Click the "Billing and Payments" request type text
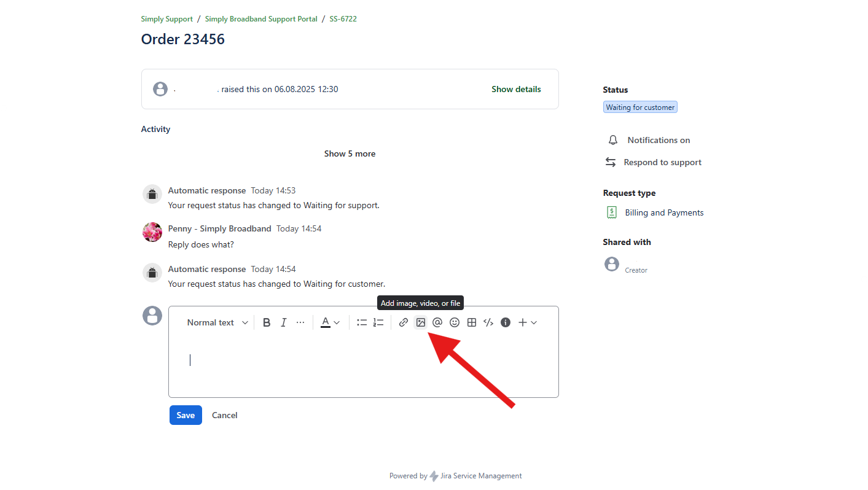868x490 pixels. tap(664, 212)
